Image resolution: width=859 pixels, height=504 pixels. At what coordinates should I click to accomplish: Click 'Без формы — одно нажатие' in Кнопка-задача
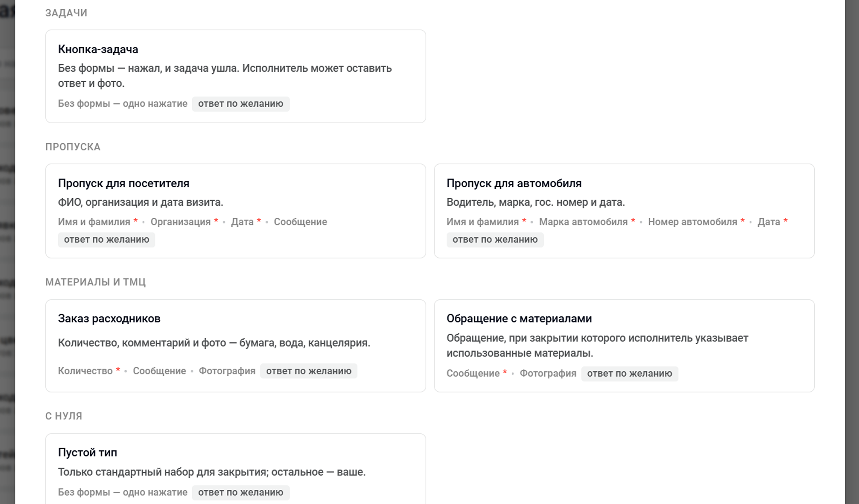123,104
